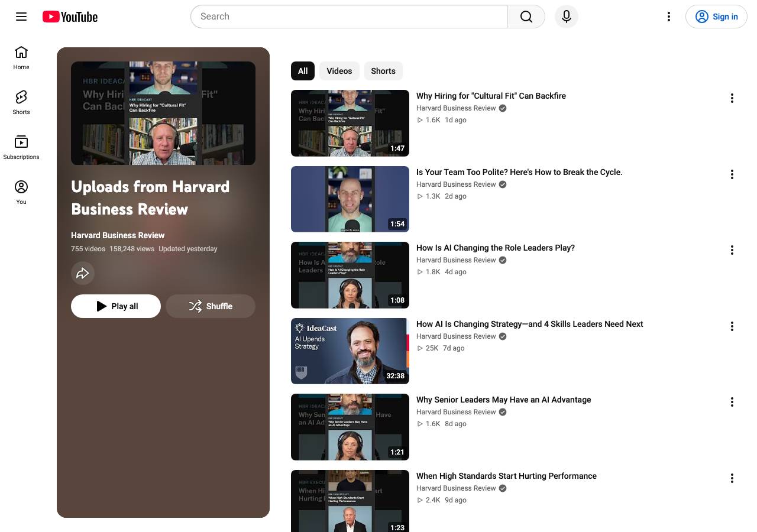Open title "Why Senior Leaders May Have an AI Advantage"

[504, 400]
